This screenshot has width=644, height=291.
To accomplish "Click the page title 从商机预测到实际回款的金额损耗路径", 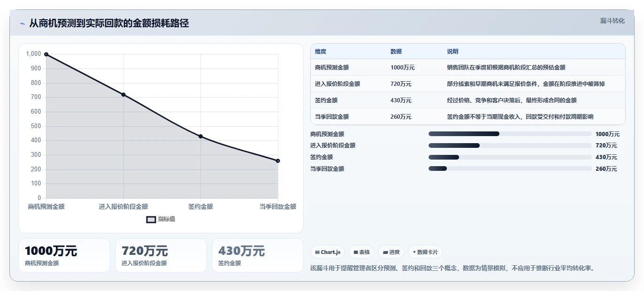I will pos(109,23).
